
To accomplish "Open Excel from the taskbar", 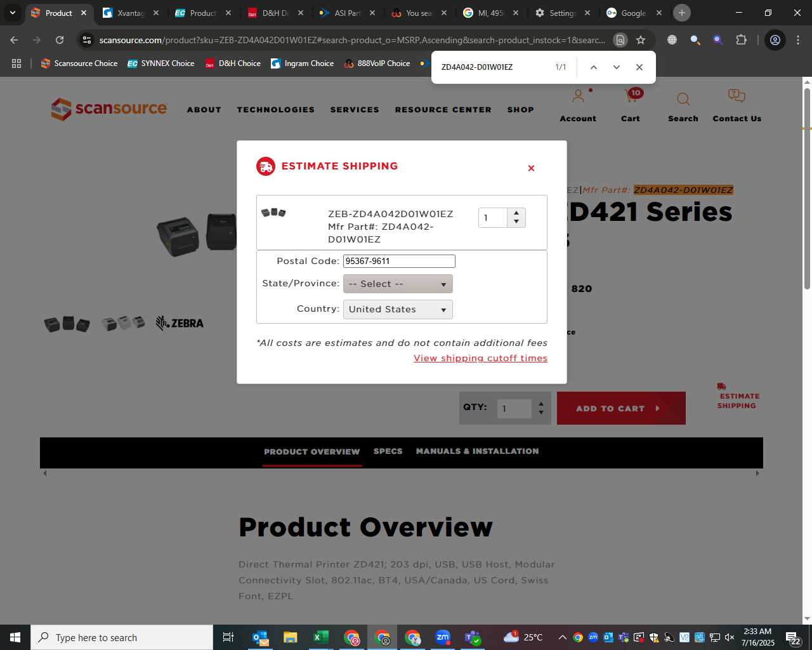I will [x=320, y=637].
